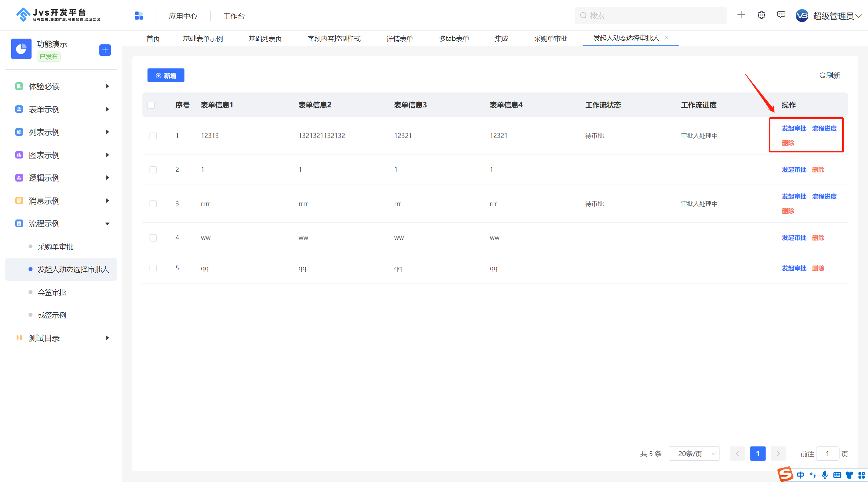Click the plus icon in top bar
Screen dimensions: 868x482
point(741,15)
